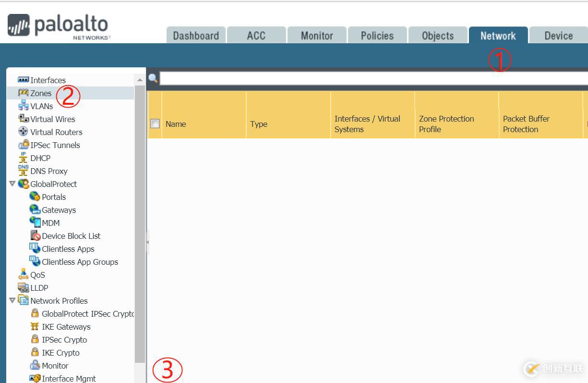Image resolution: width=588 pixels, height=383 pixels.
Task: Click the search magnifier icon
Action: click(x=153, y=78)
